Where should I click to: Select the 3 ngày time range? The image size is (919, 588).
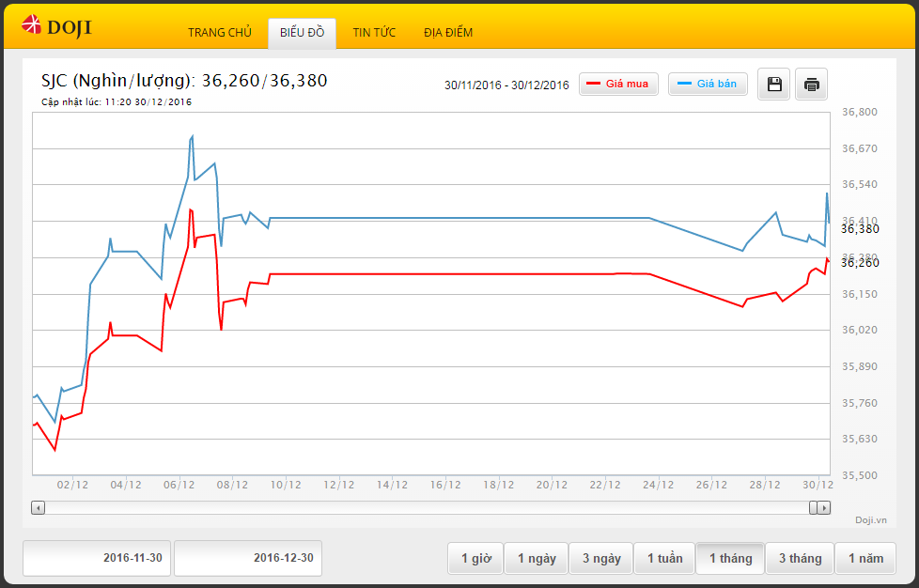[x=600, y=558]
